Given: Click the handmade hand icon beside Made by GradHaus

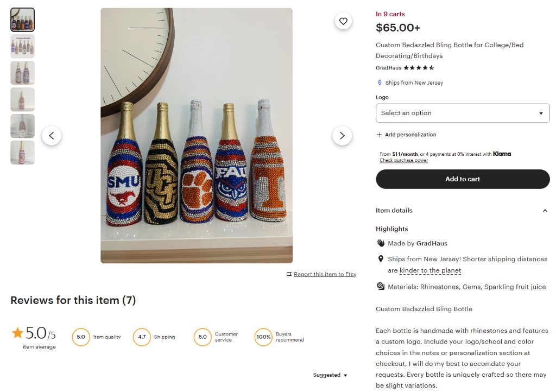Looking at the screenshot, I should (x=380, y=243).
